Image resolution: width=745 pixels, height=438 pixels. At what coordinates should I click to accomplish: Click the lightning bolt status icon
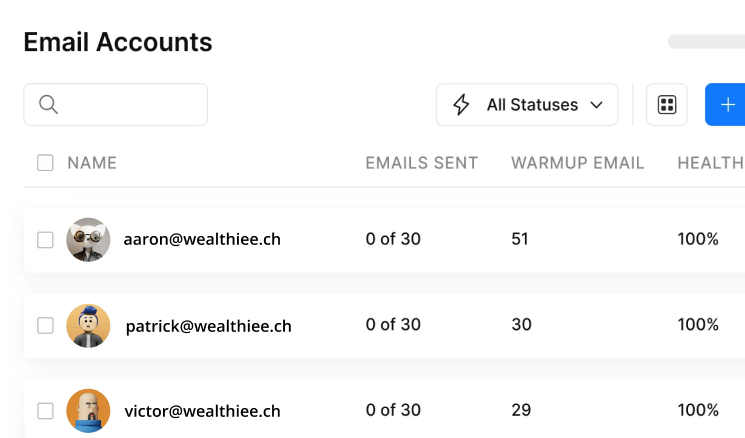pyautogui.click(x=461, y=105)
